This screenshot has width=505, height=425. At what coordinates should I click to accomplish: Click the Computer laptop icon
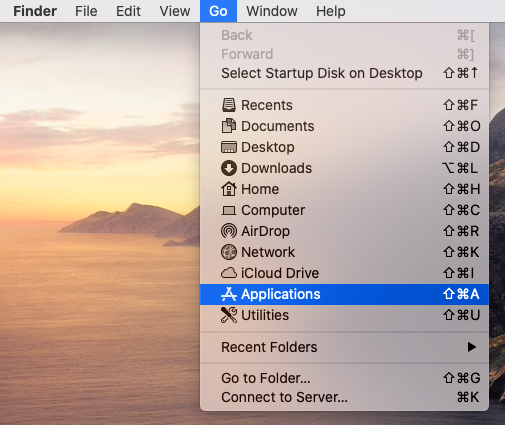click(x=229, y=210)
